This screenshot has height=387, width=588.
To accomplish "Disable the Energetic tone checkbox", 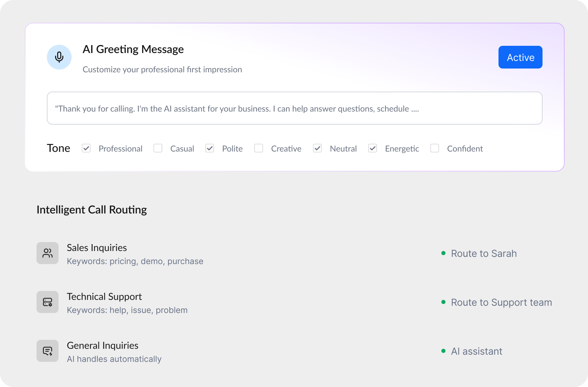I will (372, 148).
